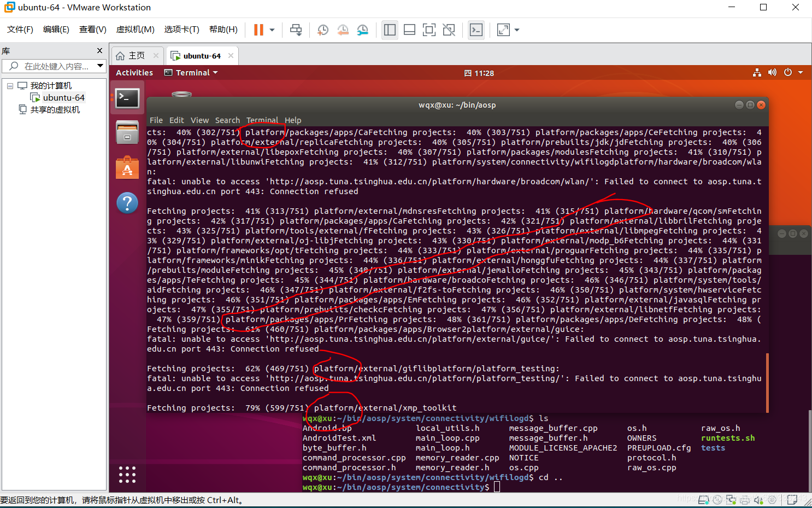The height and width of the screenshot is (508, 812).
Task: Collapse the 我的计算机 tree node
Action: click(10, 86)
